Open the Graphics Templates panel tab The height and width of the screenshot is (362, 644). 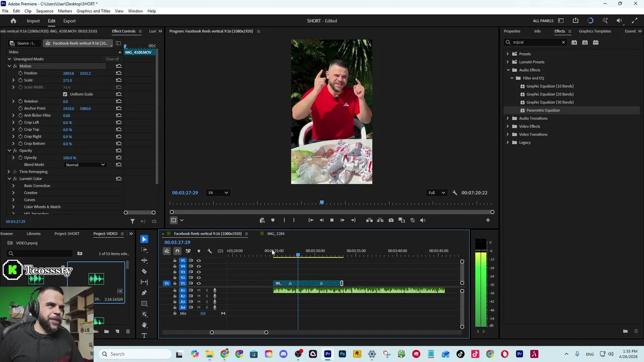pyautogui.click(x=595, y=31)
